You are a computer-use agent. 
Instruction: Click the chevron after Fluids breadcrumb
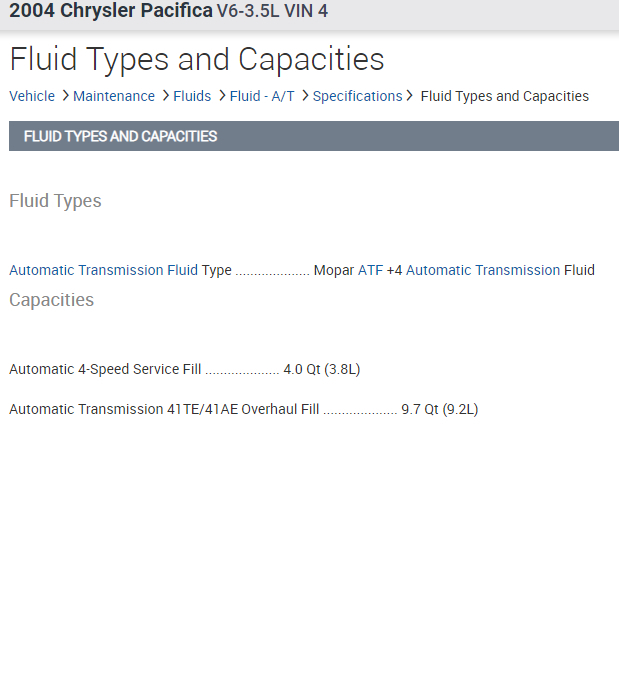click(x=221, y=96)
